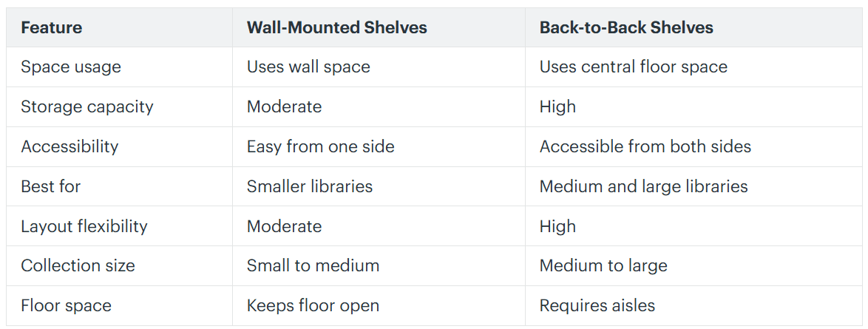This screenshot has height=329, width=868.
Task: Click the Layout flexibility row label
Action: 84,226
